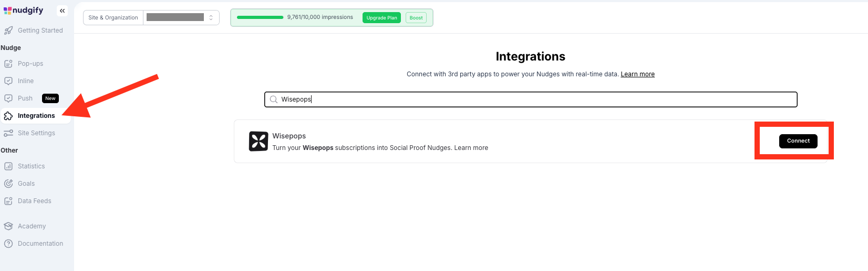Viewport: 868px width, 271px height.
Task: Click the Getting Started rocket icon
Action: pos(8,31)
